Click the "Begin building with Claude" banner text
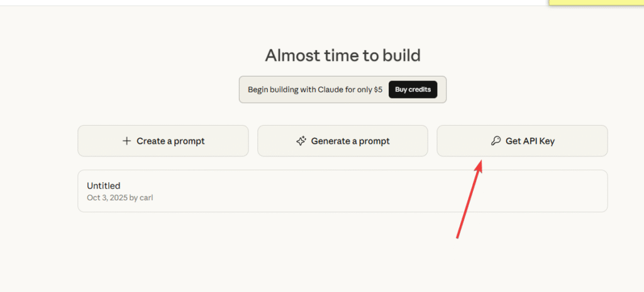The image size is (644, 292). (301, 90)
